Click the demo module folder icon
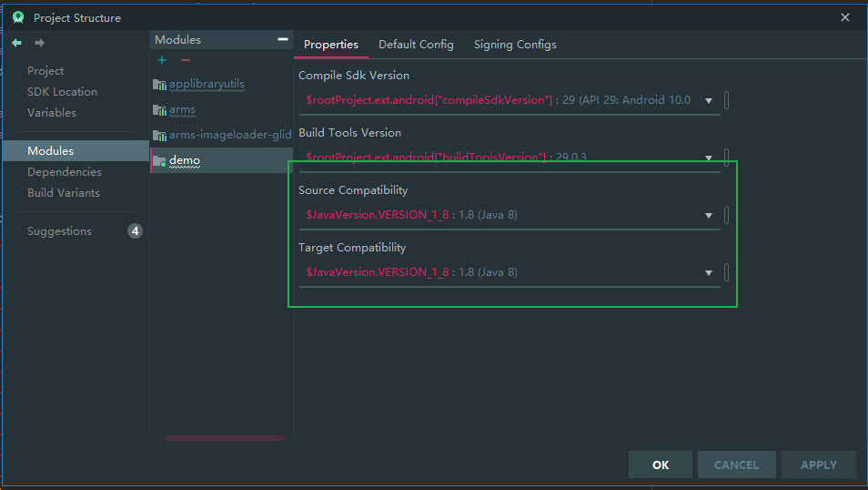Image resolution: width=868 pixels, height=490 pixels. tap(159, 160)
